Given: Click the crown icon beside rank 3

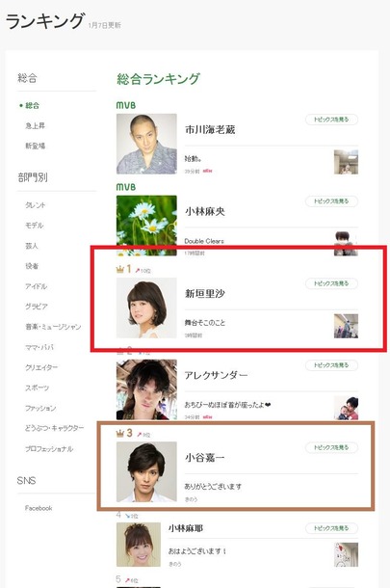Looking at the screenshot, I should 120,434.
